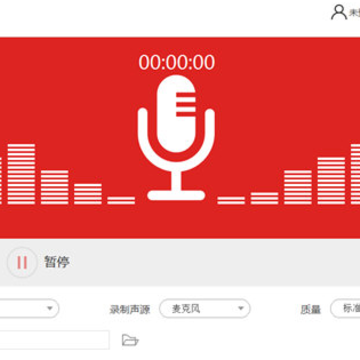Screen dimensions: 360x360
Task: Open the 录制声源 microphone dropdown
Action: coord(205,308)
